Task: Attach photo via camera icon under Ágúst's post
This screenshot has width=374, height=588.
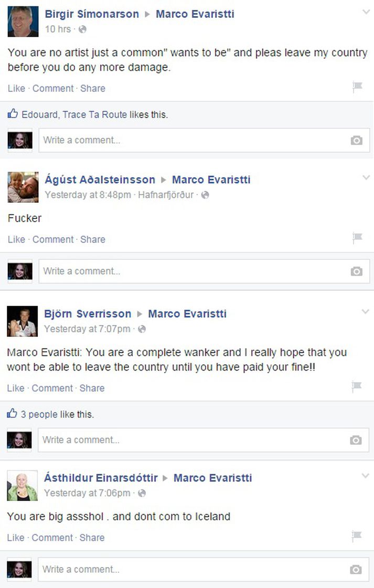Action: tap(356, 271)
